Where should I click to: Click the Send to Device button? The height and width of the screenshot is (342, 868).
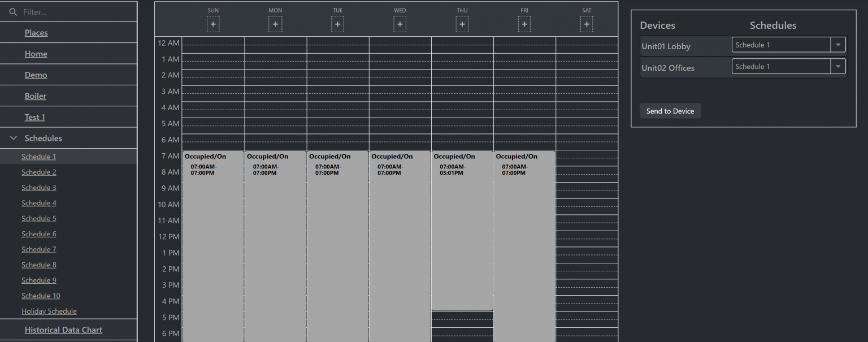coord(670,111)
